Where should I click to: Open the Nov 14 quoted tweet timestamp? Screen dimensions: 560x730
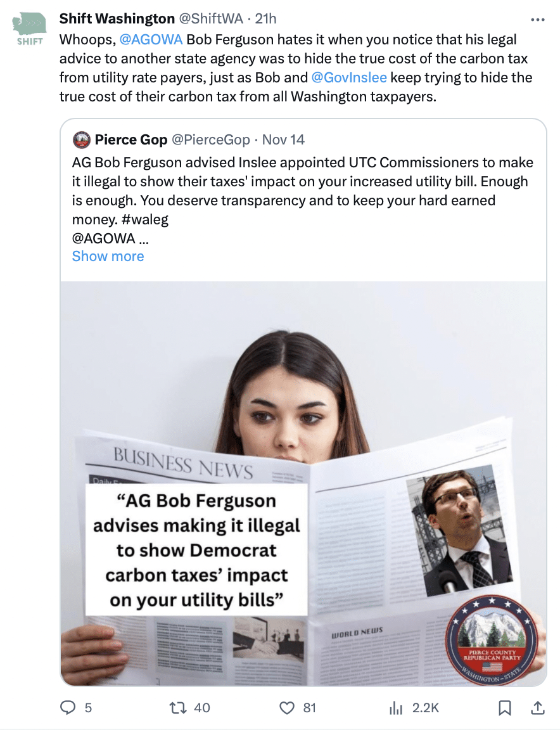click(283, 139)
